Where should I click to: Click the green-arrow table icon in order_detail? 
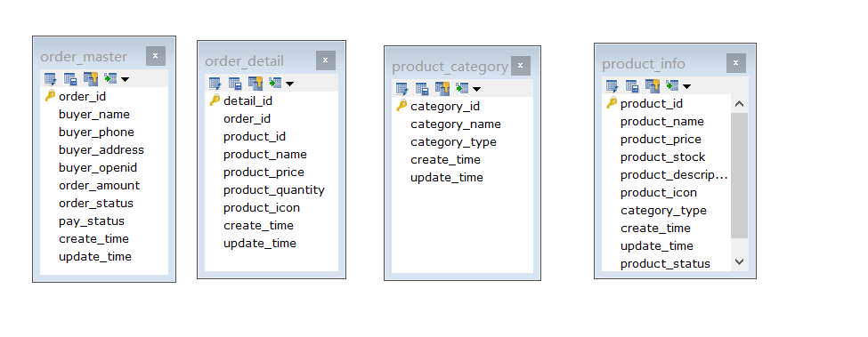[275, 84]
